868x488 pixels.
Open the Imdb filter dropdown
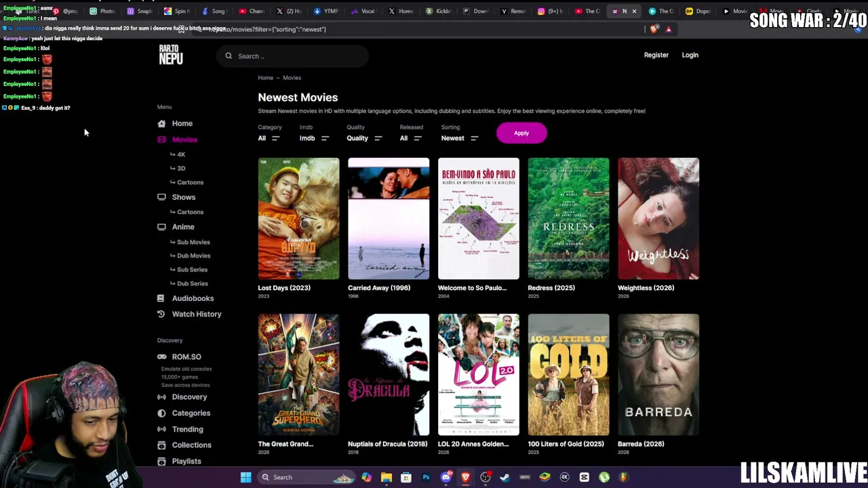coord(314,138)
